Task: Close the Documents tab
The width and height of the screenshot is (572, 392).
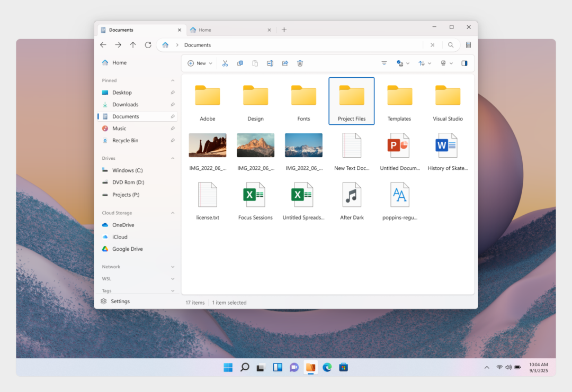Action: point(180,30)
